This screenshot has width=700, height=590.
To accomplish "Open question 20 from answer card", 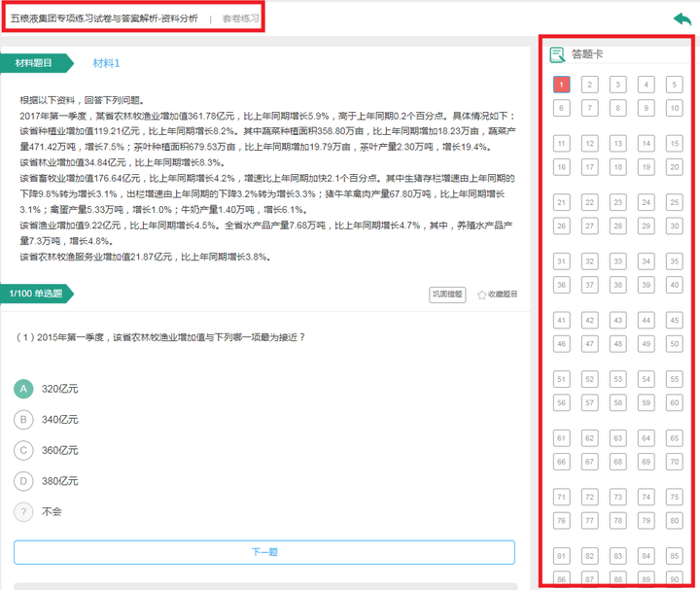I will 675,167.
